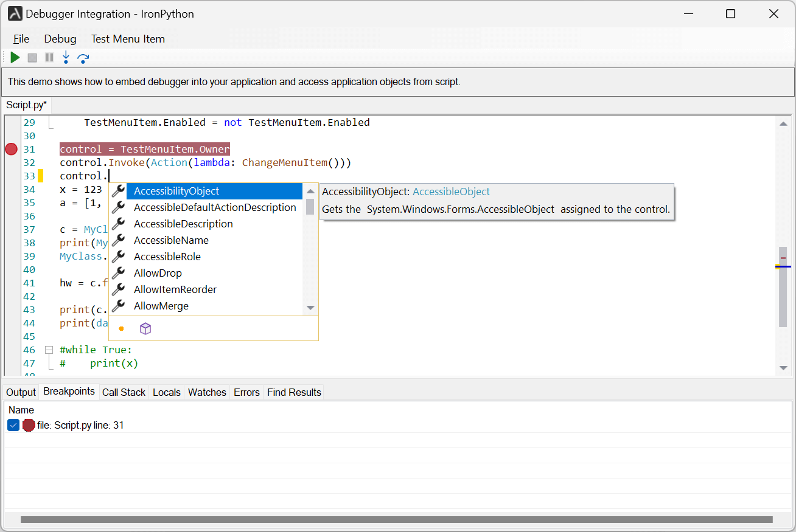Click the editor scroll up arrow
Image resolution: width=796 pixels, height=532 pixels.
(x=783, y=124)
